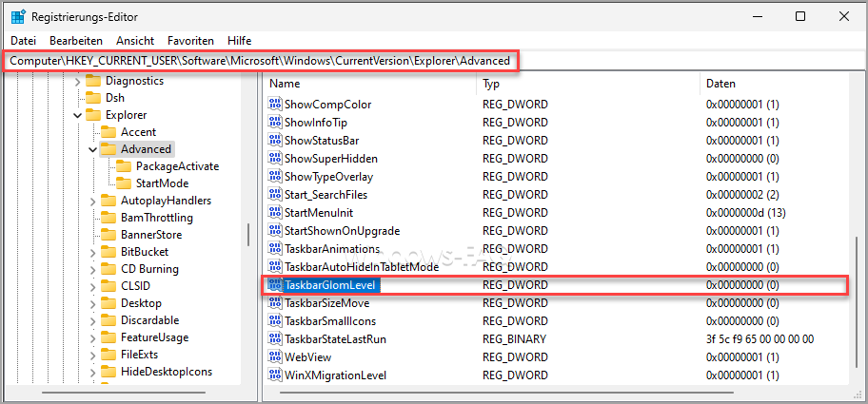This screenshot has height=404, width=868.
Task: Click the Diagnostics folder icon
Action: pyautogui.click(x=92, y=81)
